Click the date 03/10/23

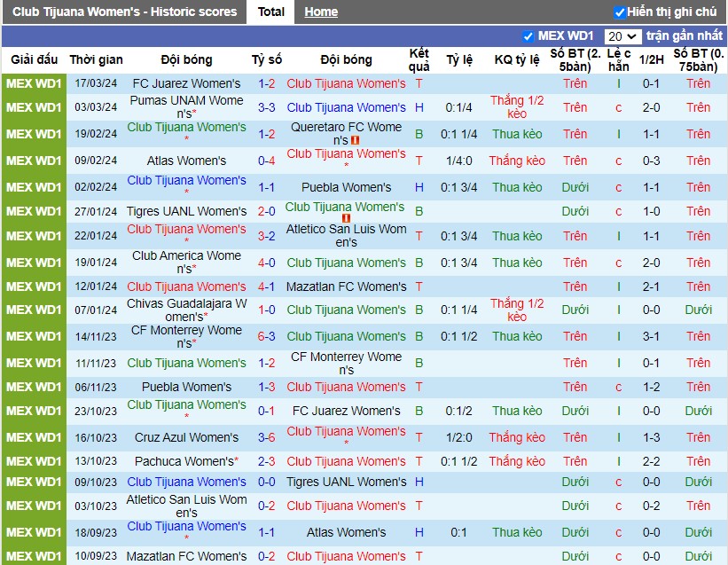pos(96,506)
